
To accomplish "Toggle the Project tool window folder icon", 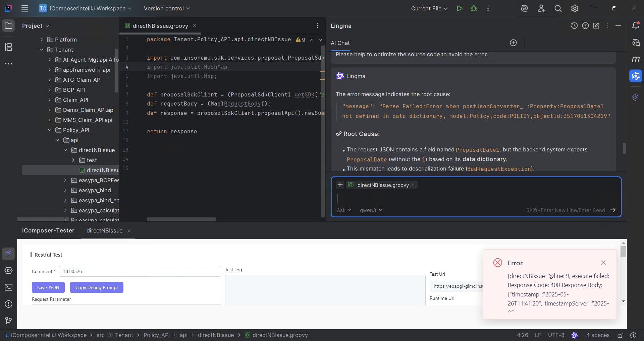I will pos(8,26).
